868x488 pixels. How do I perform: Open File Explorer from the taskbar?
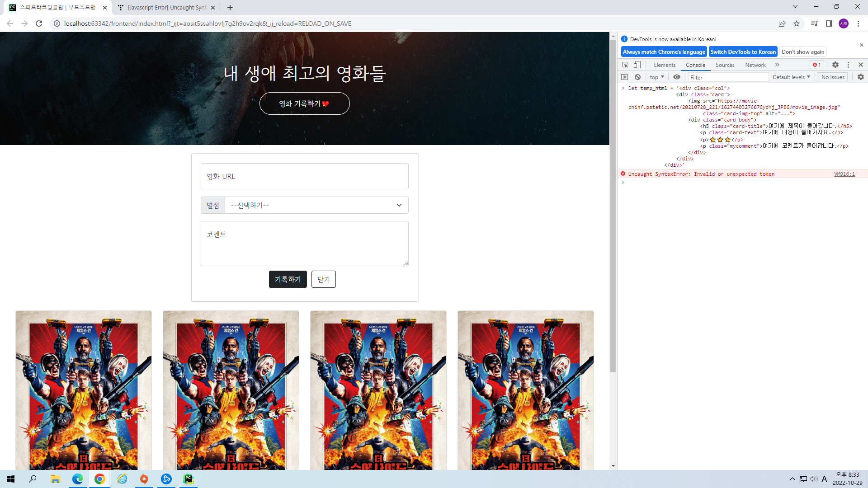55,479
